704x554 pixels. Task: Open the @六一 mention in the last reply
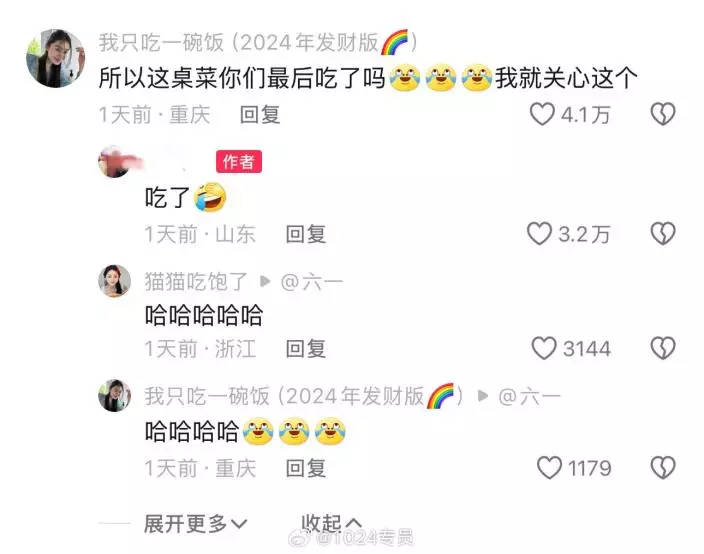(x=529, y=396)
